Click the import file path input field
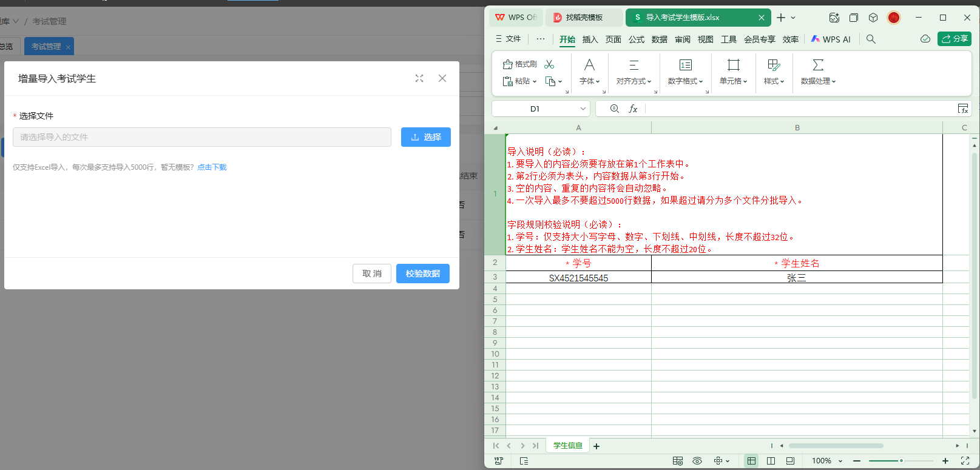 pos(201,137)
